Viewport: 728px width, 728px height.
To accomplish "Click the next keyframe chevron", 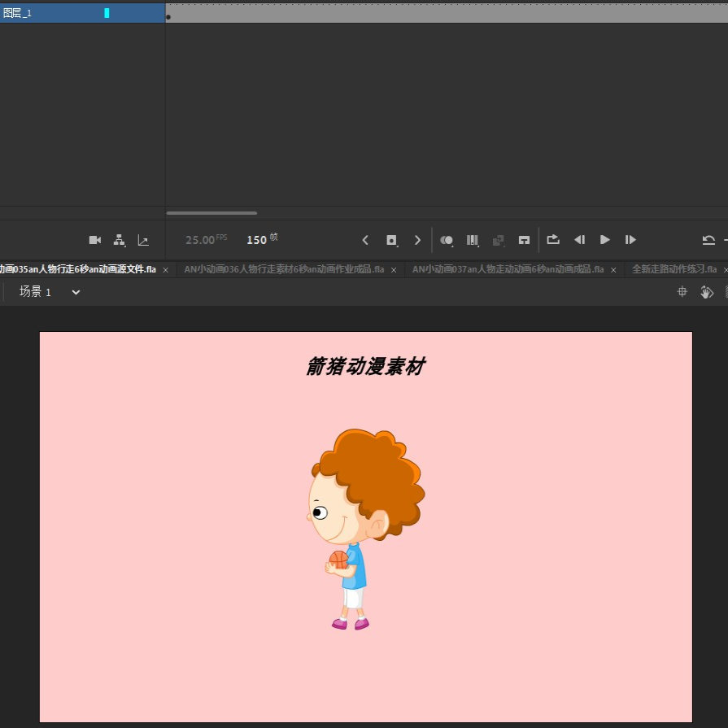I will point(417,240).
